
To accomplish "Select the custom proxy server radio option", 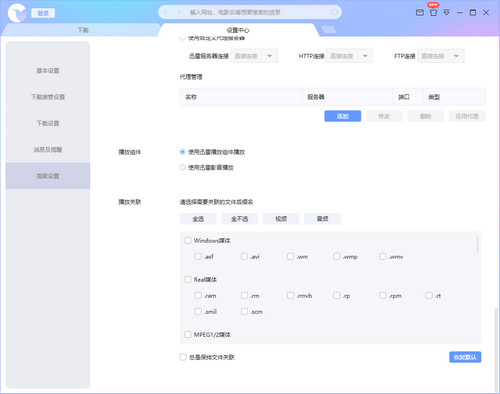I will pyautogui.click(x=182, y=38).
